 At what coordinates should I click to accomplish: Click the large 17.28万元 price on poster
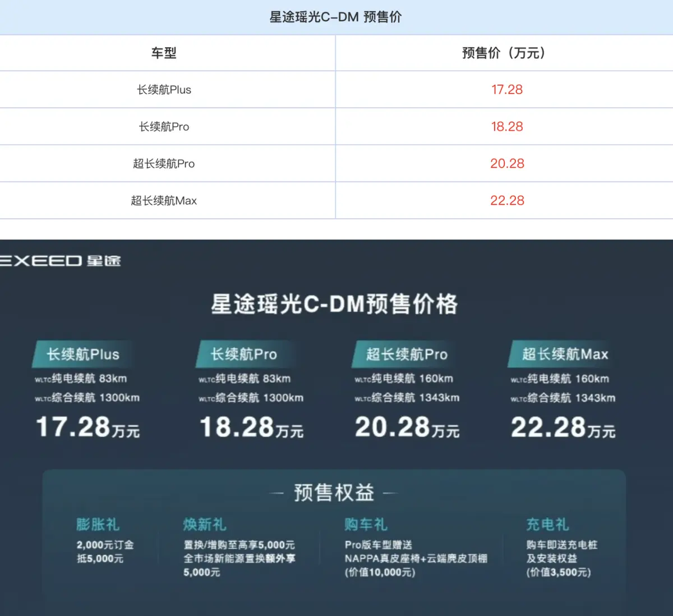pos(87,427)
